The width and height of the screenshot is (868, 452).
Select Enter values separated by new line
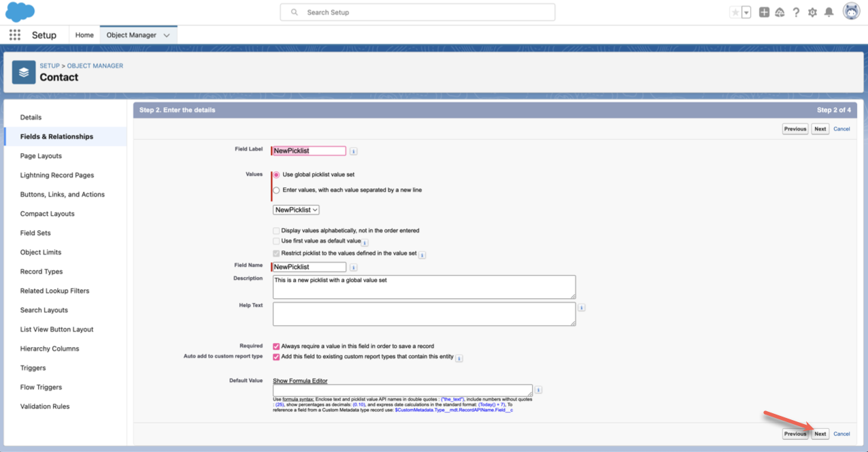coord(276,190)
